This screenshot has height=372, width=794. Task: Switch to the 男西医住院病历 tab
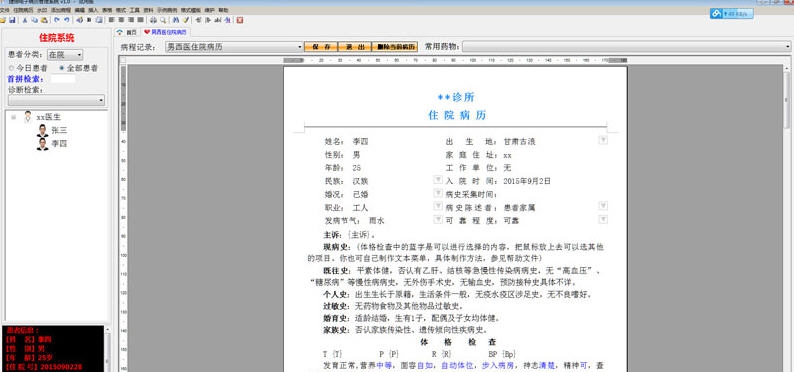(x=166, y=32)
